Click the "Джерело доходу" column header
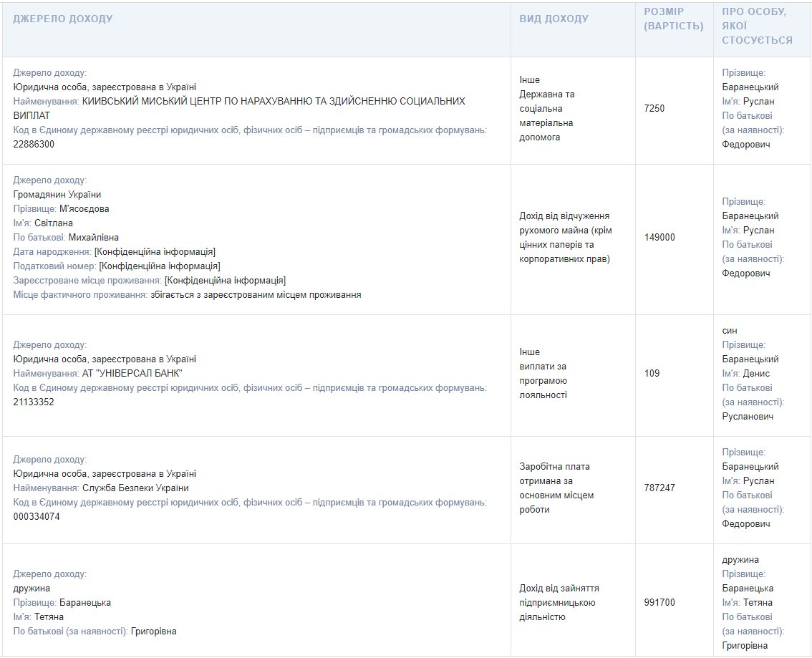Screen dimensions: 812x658 63,19
